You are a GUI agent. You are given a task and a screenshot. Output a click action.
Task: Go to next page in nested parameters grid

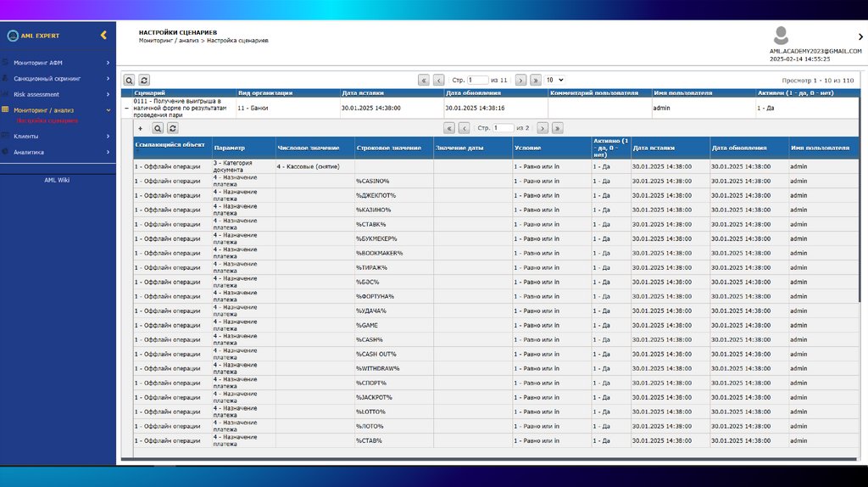tap(542, 128)
